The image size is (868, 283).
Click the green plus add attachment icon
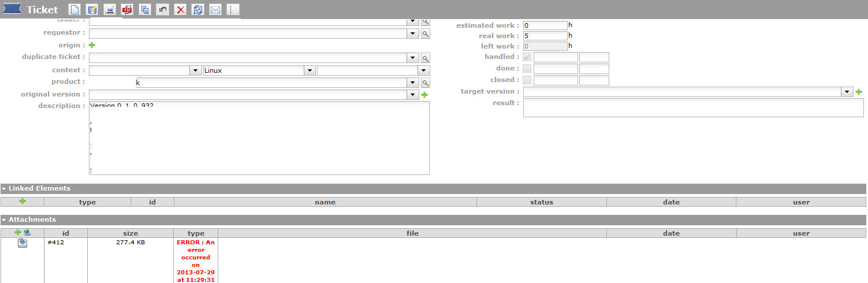click(x=18, y=232)
